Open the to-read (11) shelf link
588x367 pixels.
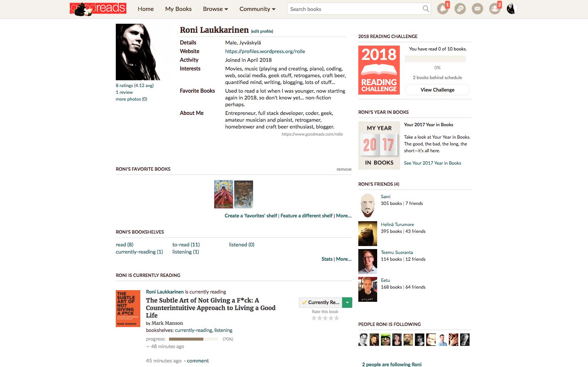tap(186, 245)
